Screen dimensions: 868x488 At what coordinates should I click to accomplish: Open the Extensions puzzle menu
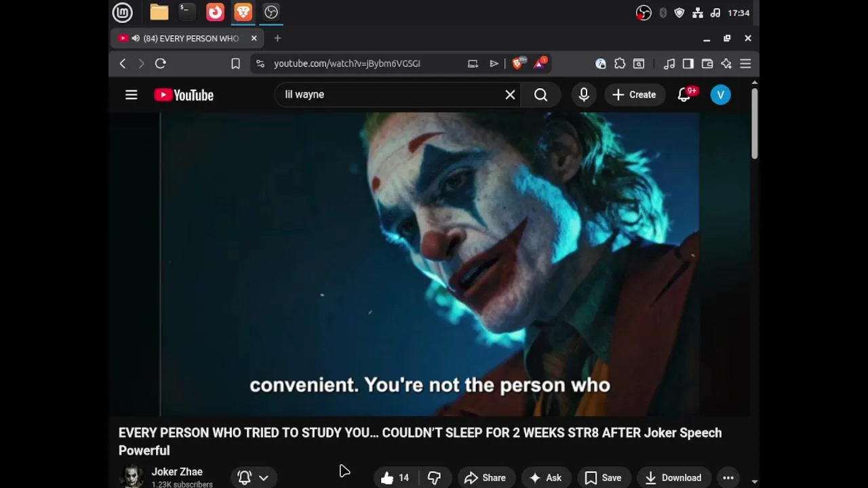click(620, 64)
